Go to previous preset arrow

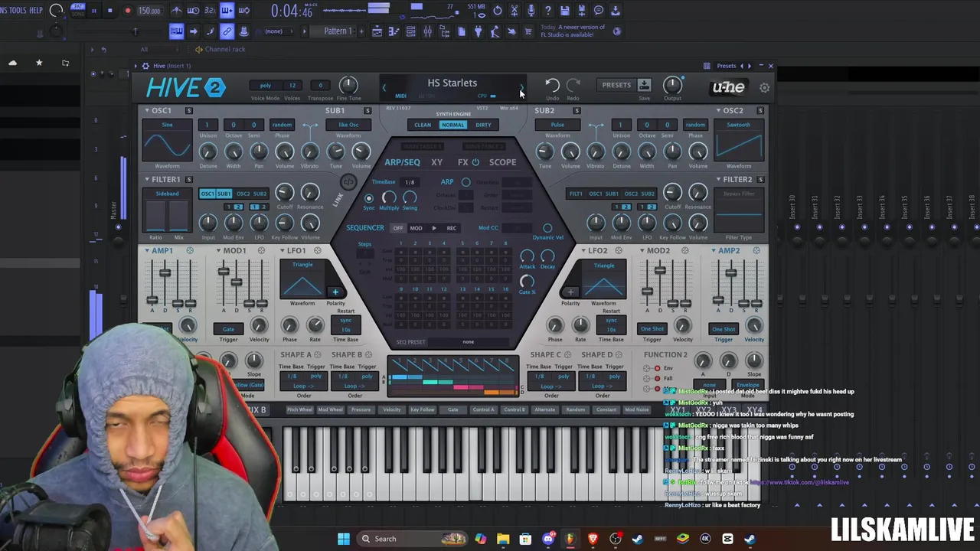coord(384,87)
